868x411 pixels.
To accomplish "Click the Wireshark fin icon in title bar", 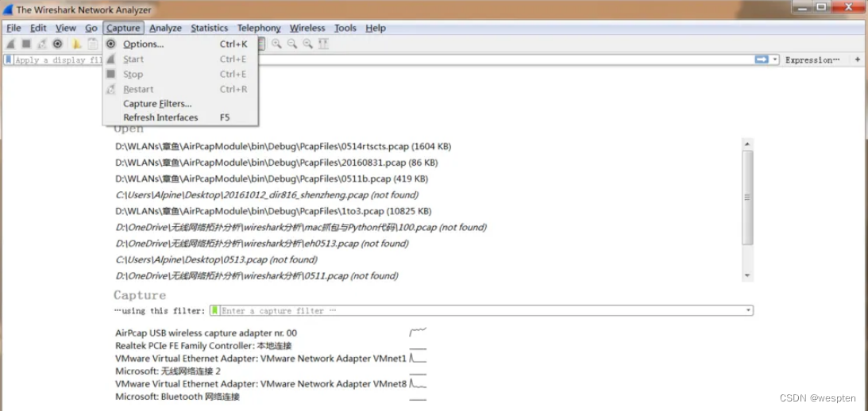I will tap(8, 10).
